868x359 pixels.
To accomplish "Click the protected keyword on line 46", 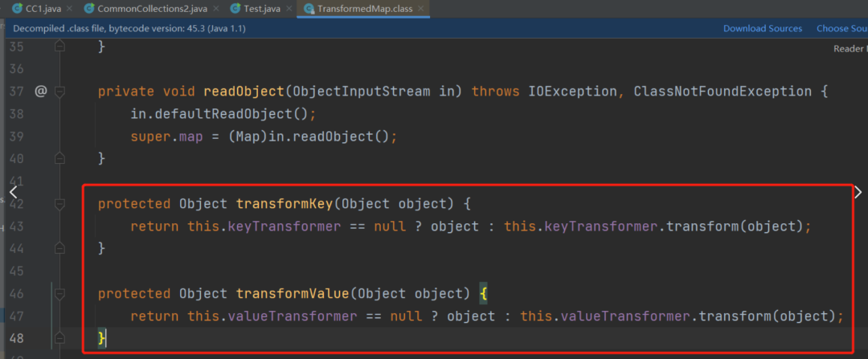I will (134, 293).
